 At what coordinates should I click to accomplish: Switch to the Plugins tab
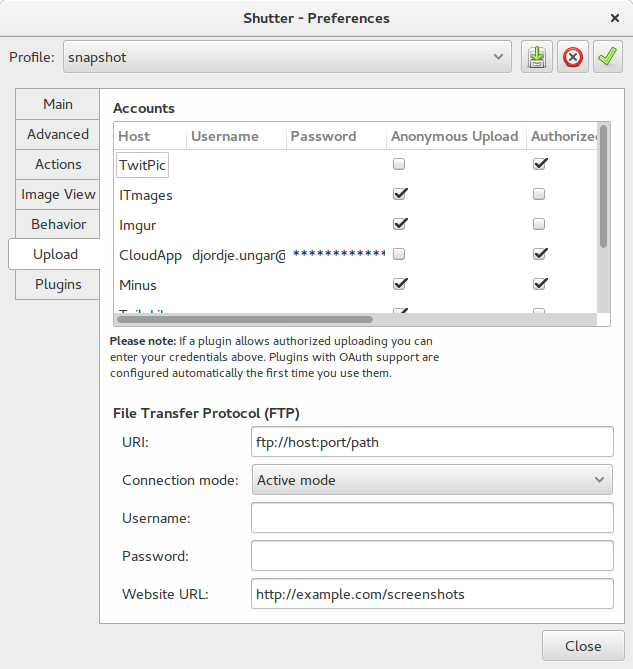pos(58,284)
